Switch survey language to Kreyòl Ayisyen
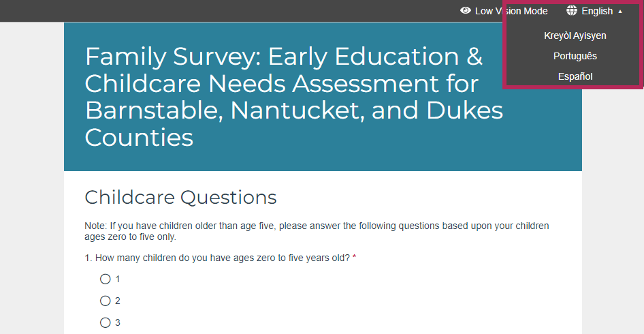The height and width of the screenshot is (334, 644). coord(575,35)
